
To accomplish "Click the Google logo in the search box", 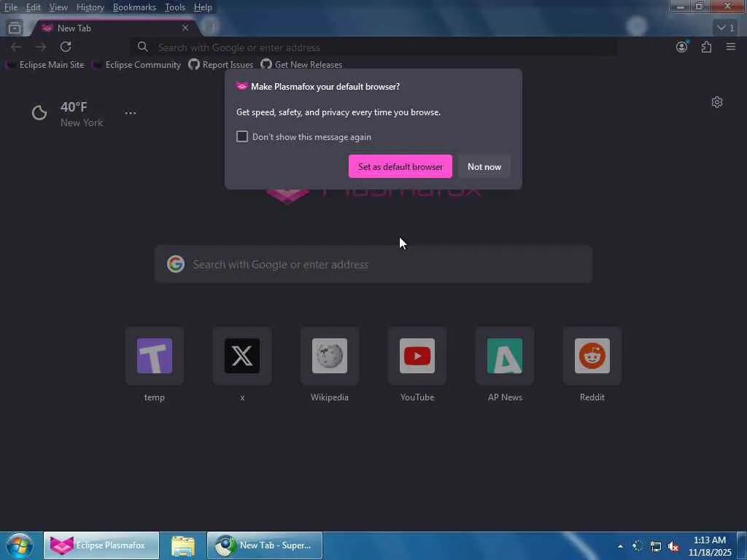I will [176, 264].
